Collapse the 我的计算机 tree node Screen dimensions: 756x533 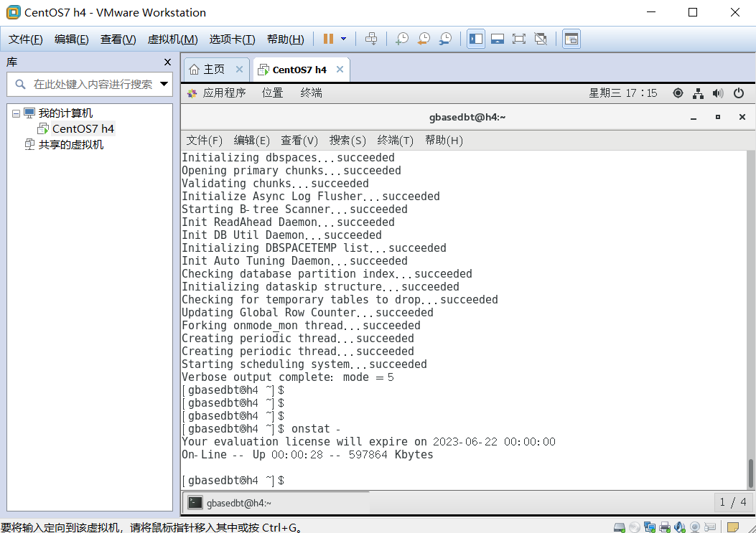pos(16,114)
